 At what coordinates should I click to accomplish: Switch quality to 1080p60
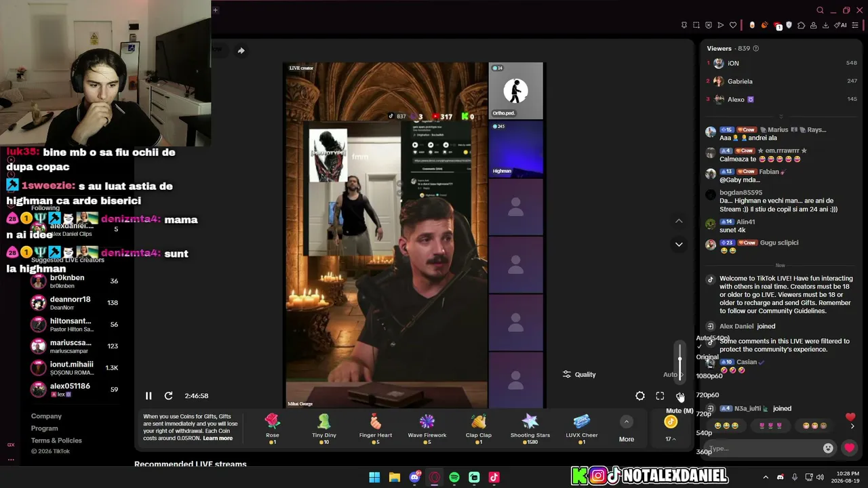point(709,376)
